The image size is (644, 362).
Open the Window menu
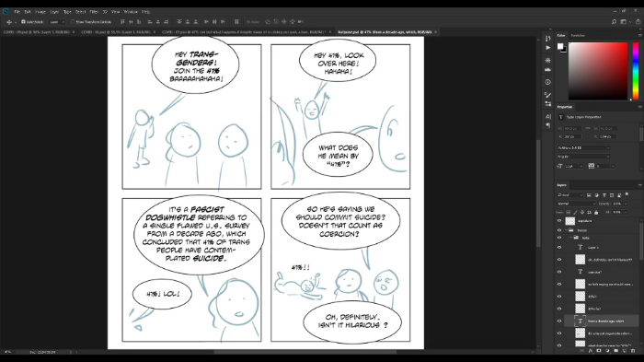[131, 12]
